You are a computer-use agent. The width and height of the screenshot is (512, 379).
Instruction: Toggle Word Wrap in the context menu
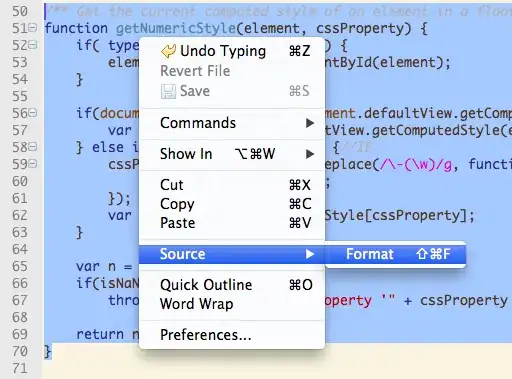tap(232, 304)
